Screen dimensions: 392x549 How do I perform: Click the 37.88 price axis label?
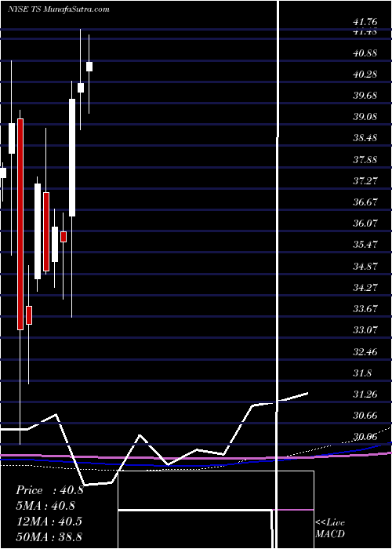(365, 160)
